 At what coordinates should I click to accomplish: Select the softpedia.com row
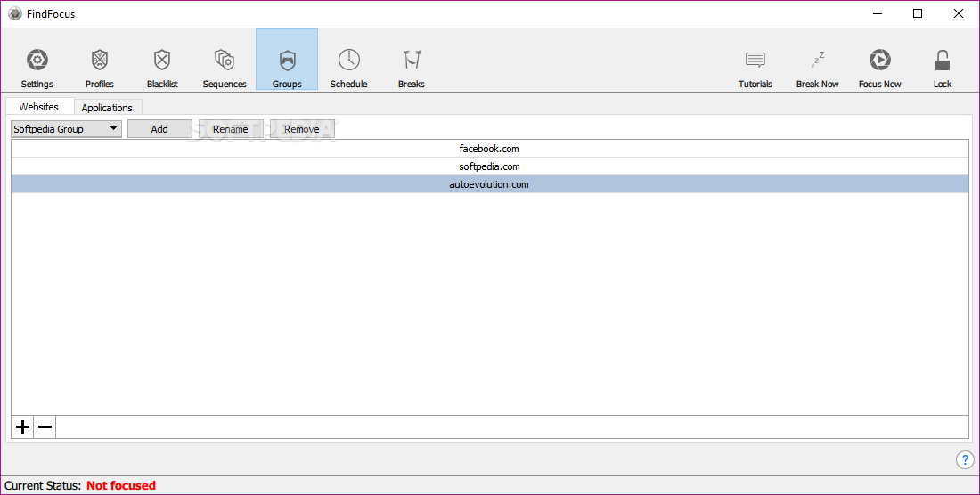pos(489,166)
